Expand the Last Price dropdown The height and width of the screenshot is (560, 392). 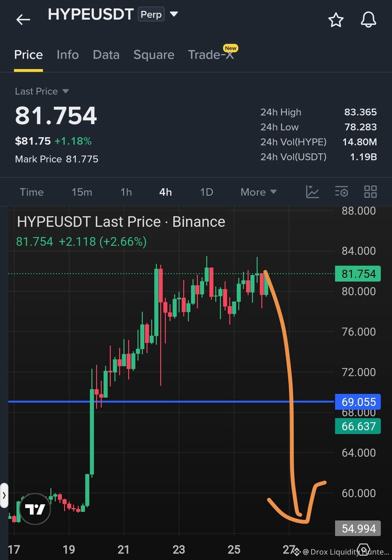tap(65, 91)
